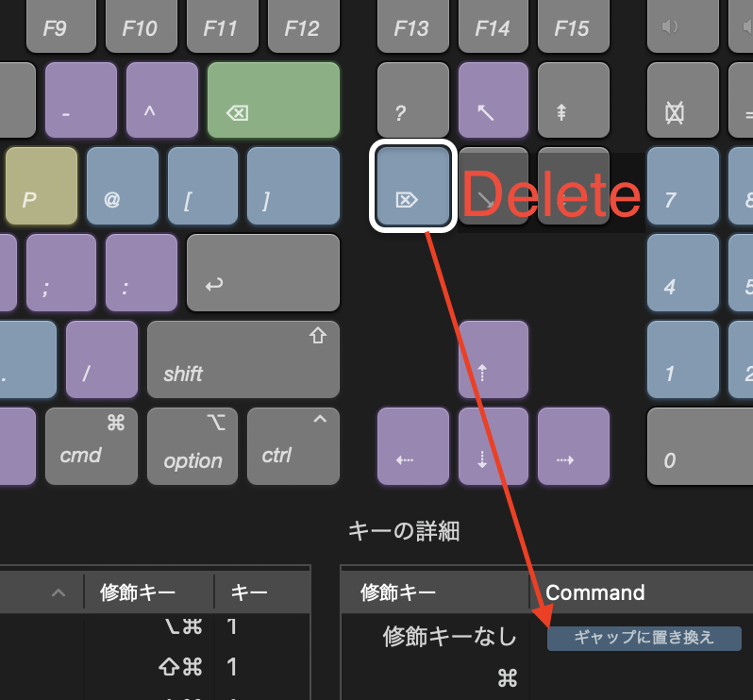Select the help question mark key

[413, 100]
